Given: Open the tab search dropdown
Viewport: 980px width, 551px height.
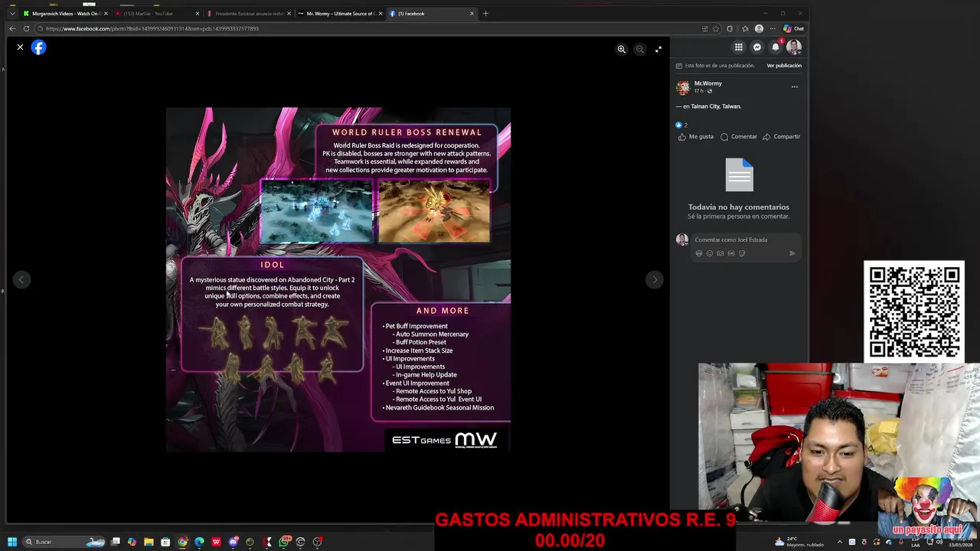Looking at the screenshot, I should (x=11, y=13).
